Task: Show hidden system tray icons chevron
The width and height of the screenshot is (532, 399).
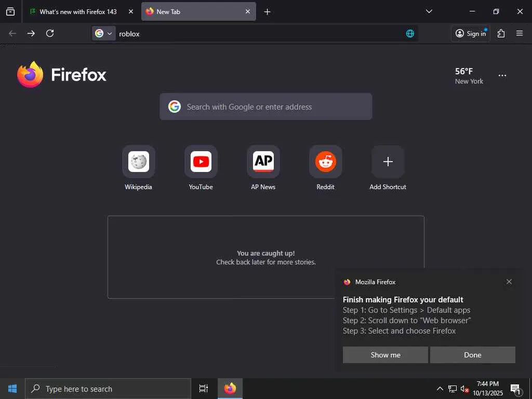Action: [440, 389]
